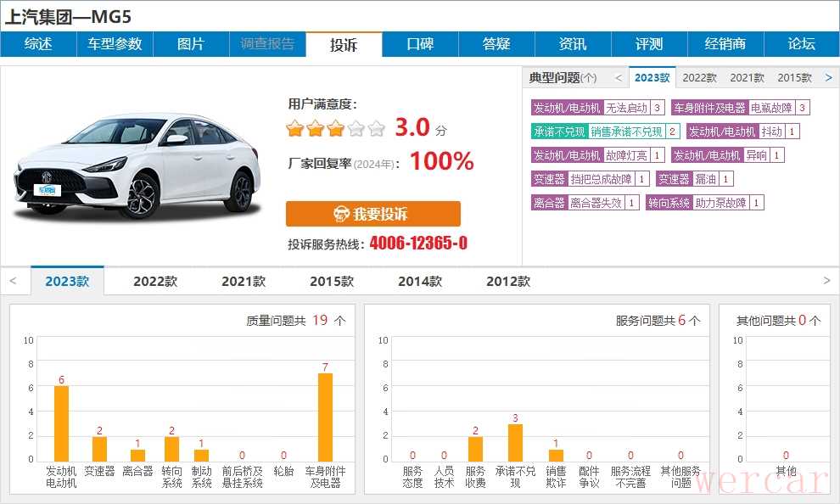Click the left arrow of chart year tabs
The width and height of the screenshot is (840, 504).
click(14, 281)
